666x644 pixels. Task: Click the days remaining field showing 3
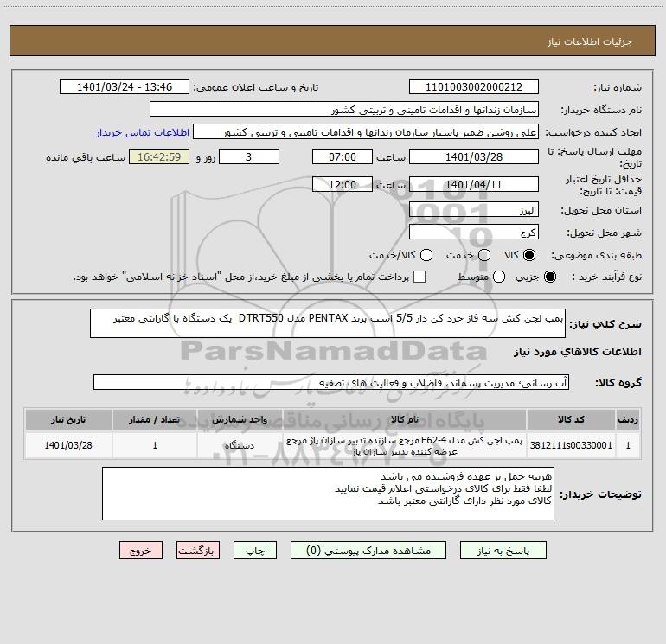click(249, 156)
